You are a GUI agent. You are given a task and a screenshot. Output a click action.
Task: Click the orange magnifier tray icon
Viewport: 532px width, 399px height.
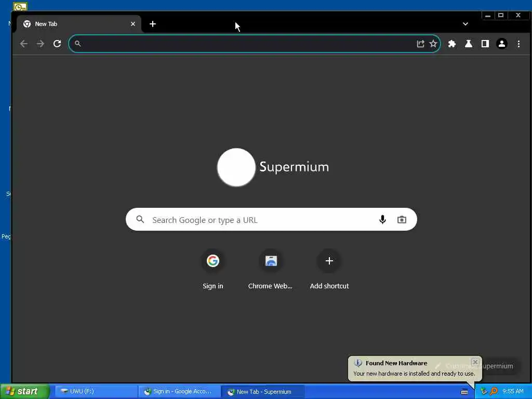[494, 391]
